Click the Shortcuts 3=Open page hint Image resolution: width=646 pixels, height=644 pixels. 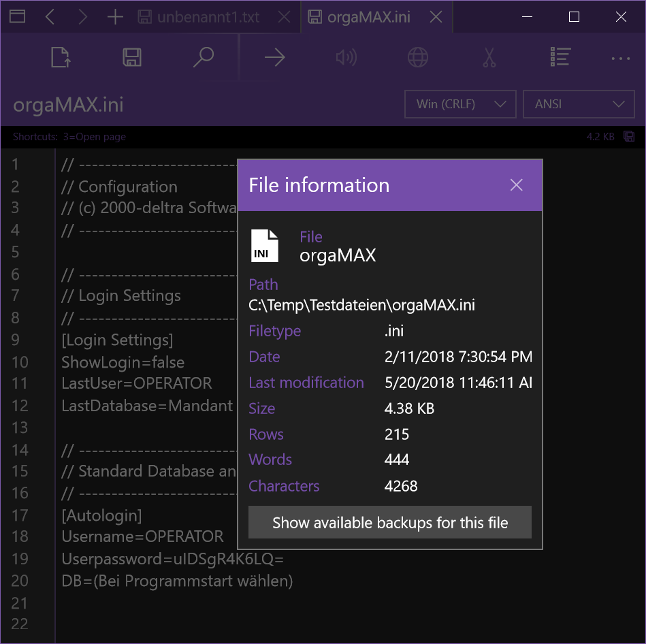point(69,137)
